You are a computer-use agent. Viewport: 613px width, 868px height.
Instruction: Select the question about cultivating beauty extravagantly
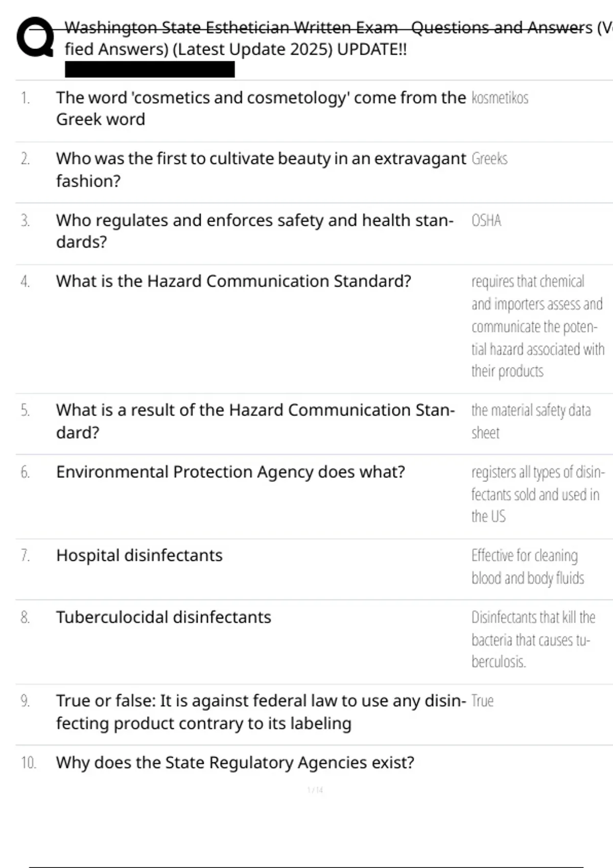(261, 170)
